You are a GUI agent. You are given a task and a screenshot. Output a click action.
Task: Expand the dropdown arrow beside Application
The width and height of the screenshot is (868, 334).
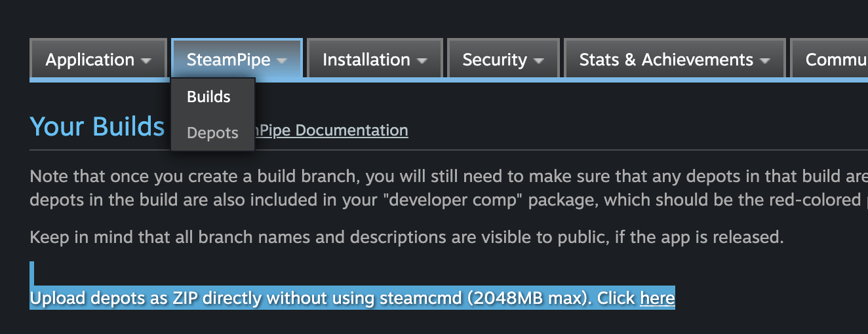[146, 61]
